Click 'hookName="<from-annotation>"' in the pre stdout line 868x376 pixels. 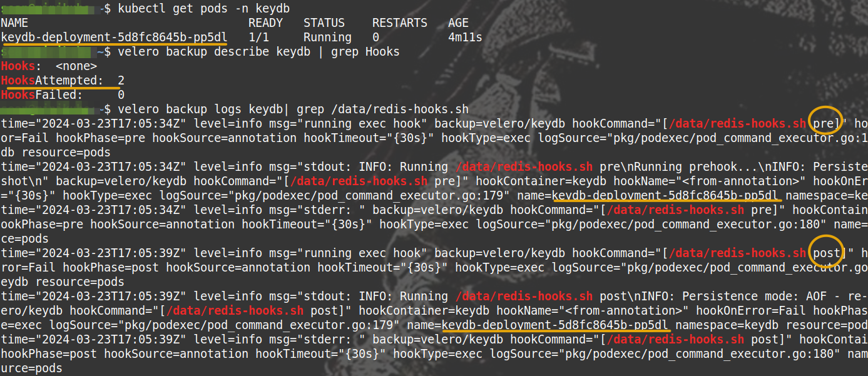pyautogui.click(x=710, y=181)
